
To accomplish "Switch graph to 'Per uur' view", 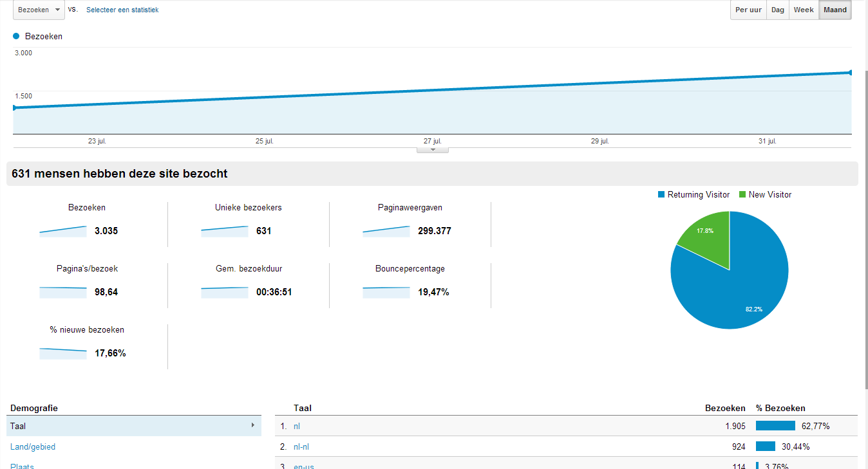I will (748, 10).
